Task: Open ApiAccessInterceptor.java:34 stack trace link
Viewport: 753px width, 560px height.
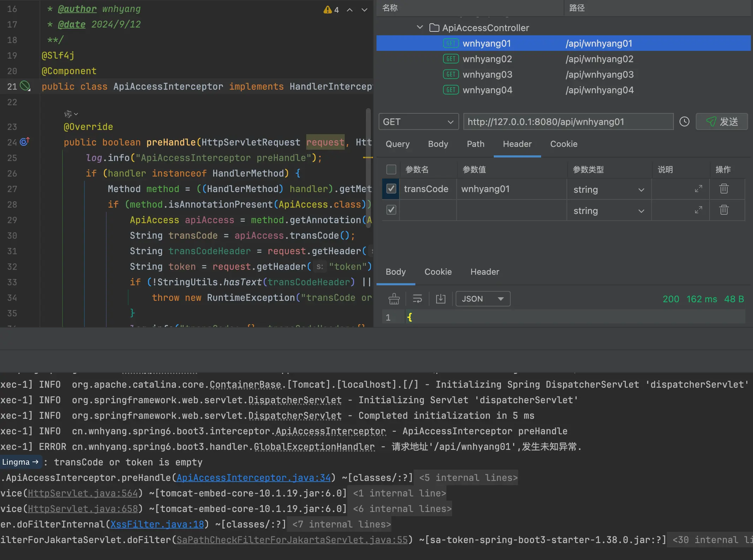Action: (x=253, y=478)
